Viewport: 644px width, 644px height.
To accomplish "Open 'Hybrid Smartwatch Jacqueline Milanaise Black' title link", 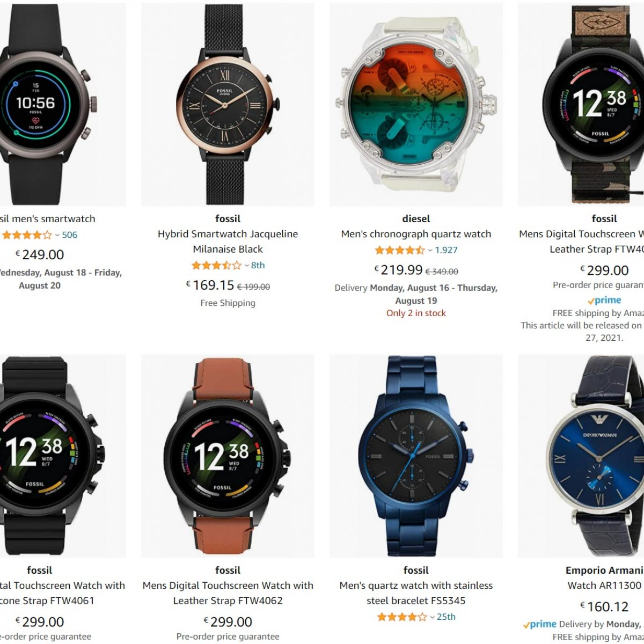I will coord(228,241).
